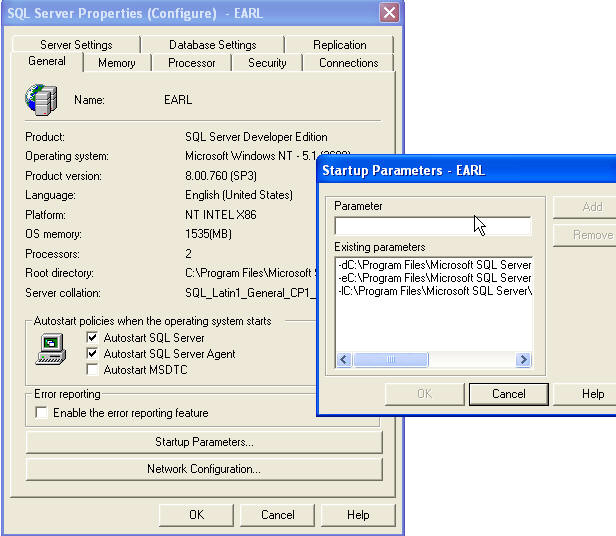This screenshot has width=616, height=536.
Task: Open the Replication tab
Action: 339,45
